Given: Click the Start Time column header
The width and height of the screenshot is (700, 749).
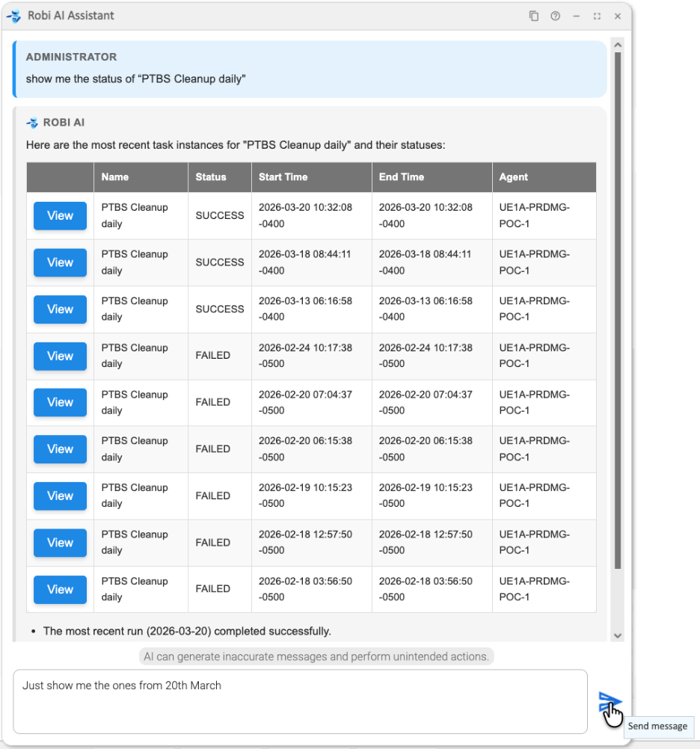Looking at the screenshot, I should click(x=283, y=177).
